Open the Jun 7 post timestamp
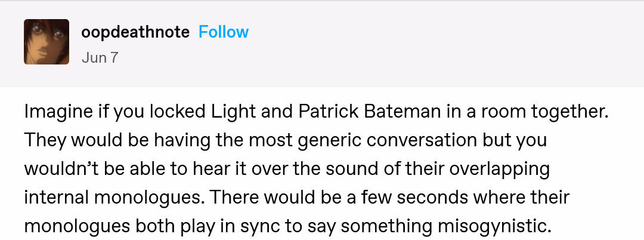This screenshot has width=644, height=240. [100, 57]
